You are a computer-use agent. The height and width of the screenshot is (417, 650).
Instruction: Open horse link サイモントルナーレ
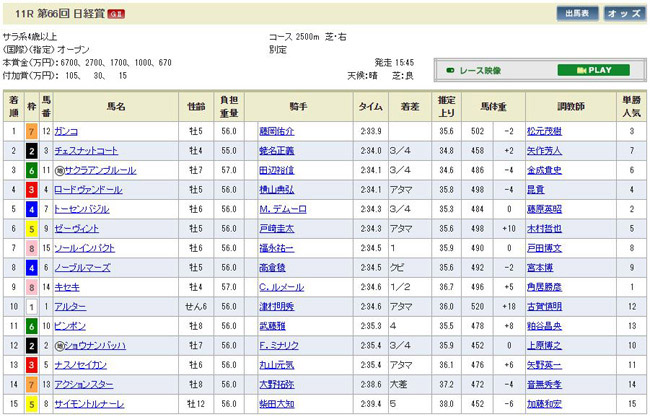[91, 406]
